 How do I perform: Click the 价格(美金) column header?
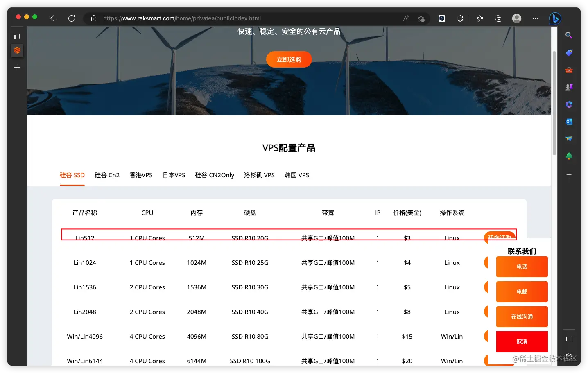tap(407, 213)
